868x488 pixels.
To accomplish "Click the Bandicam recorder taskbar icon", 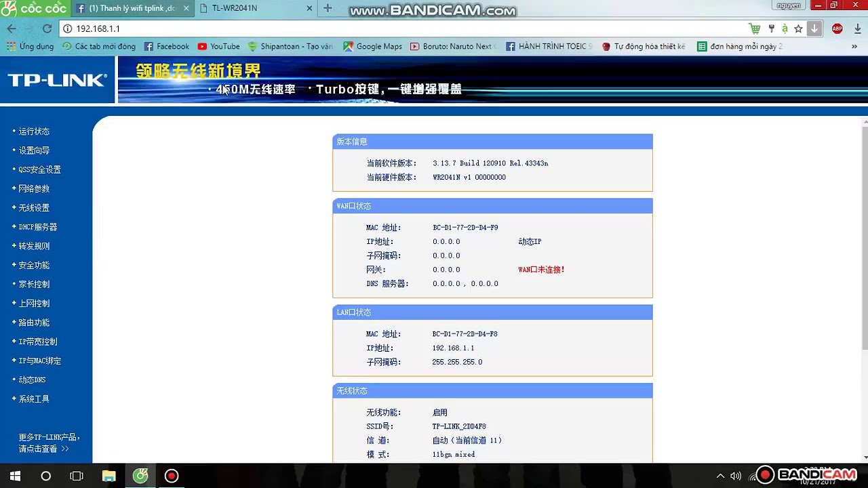I will coord(172,476).
